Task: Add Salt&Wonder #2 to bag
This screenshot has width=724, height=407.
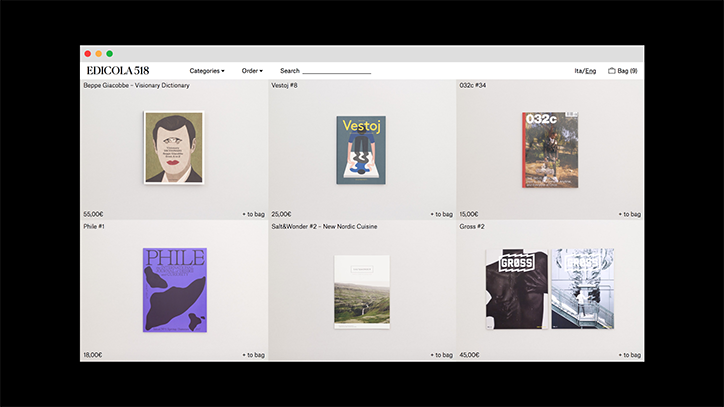Action: 442,355
